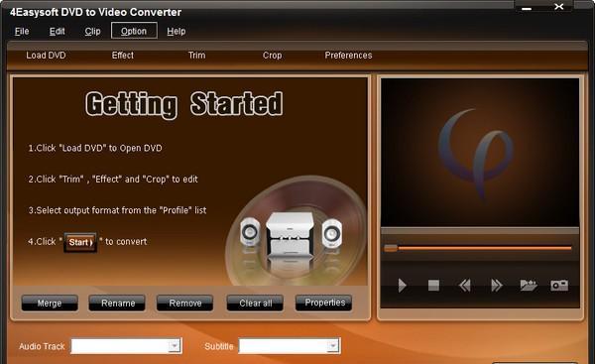Expand the Audio Track dropdown
The image size is (595, 364).
click(x=175, y=346)
